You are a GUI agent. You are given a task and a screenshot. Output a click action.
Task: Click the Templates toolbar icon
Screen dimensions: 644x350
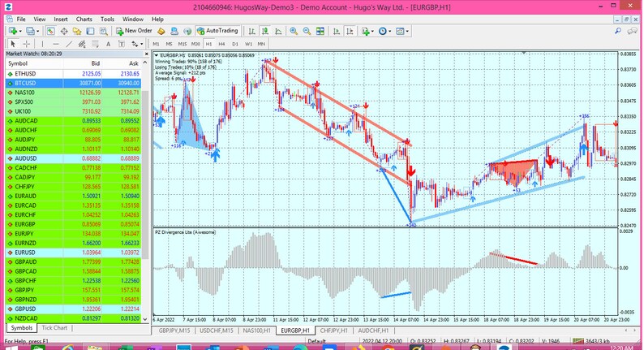(x=400, y=31)
